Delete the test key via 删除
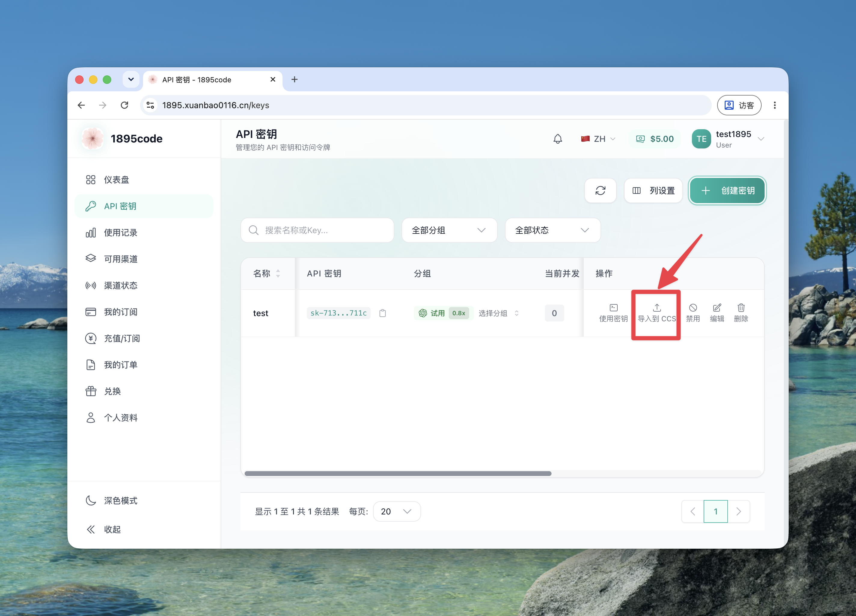 pyautogui.click(x=741, y=313)
